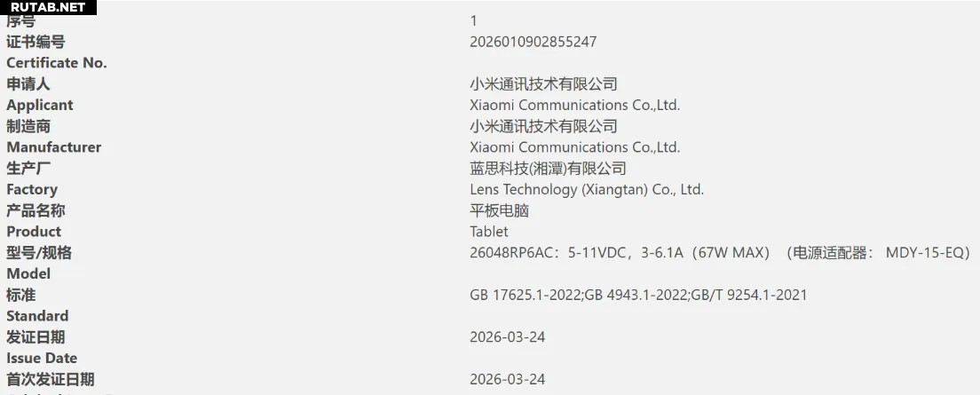This screenshot has height=395, width=980.
Task: Click the 平板电脑 product name value
Action: pos(500,210)
